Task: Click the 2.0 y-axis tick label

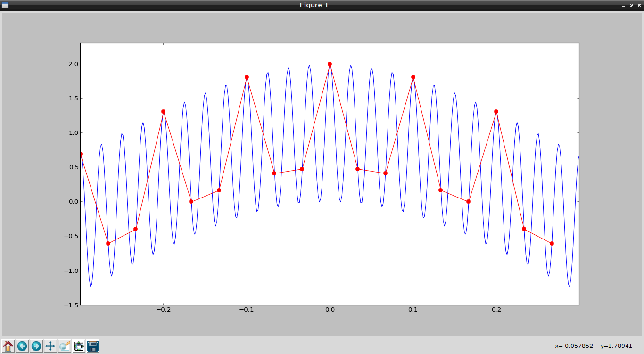Action: coord(73,64)
